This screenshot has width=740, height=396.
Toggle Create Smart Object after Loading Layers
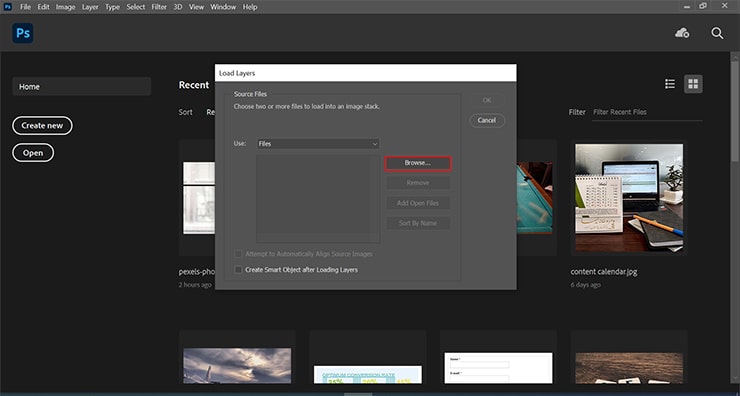point(238,270)
